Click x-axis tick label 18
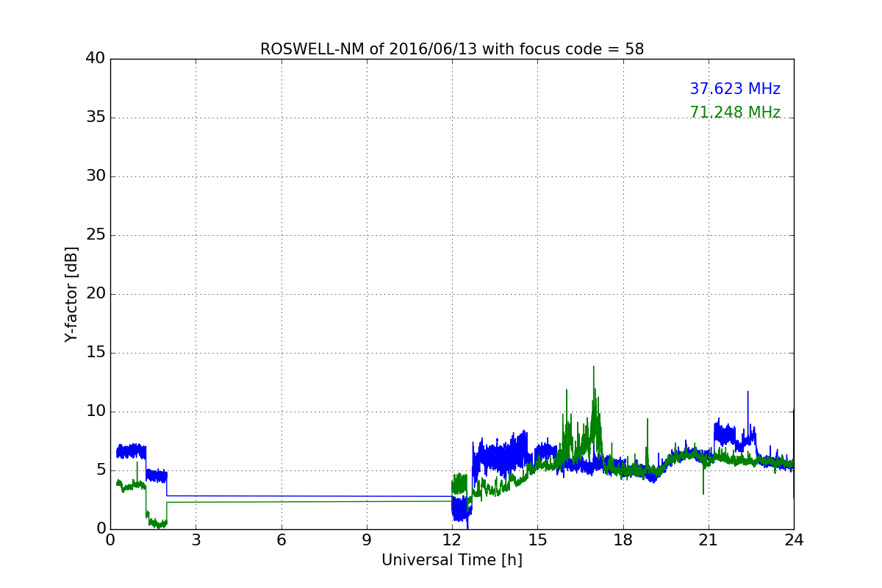 tap(623, 540)
